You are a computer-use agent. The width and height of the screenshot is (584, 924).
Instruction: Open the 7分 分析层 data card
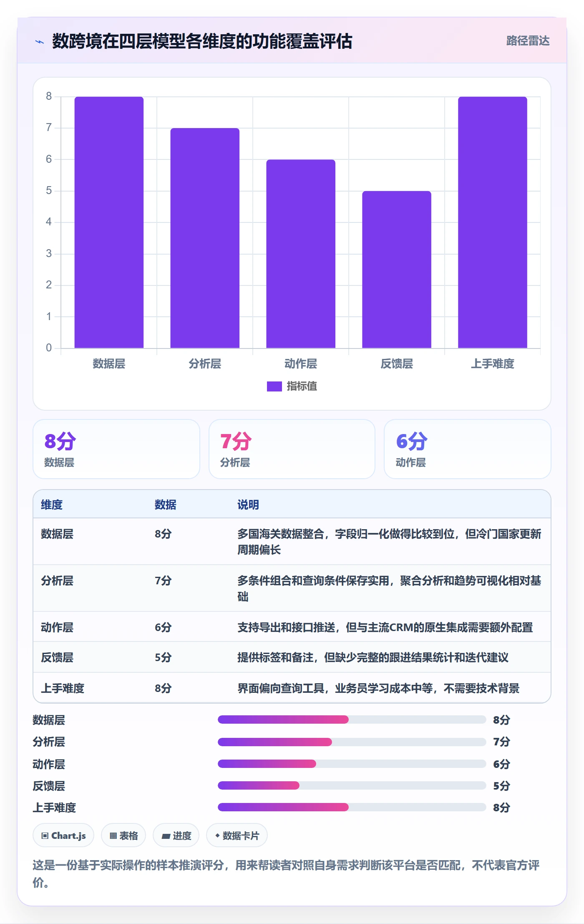[x=292, y=449]
